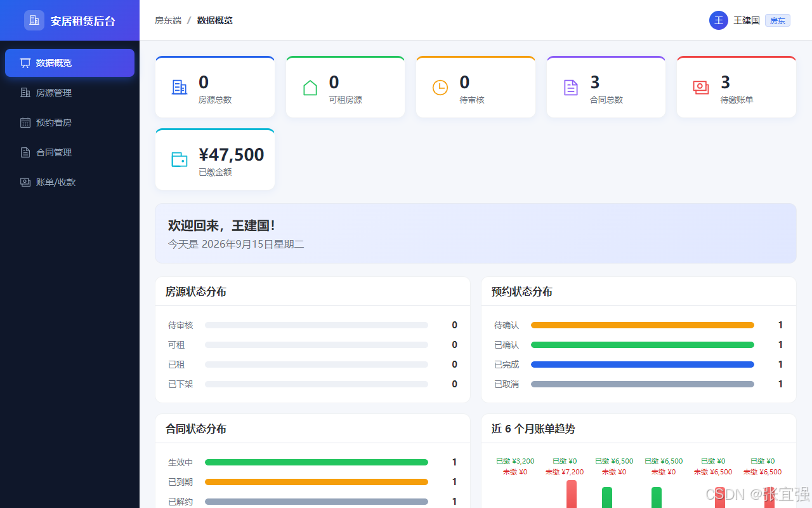Click the date text 今天是 2026年9月15日星期二

pos(236,244)
